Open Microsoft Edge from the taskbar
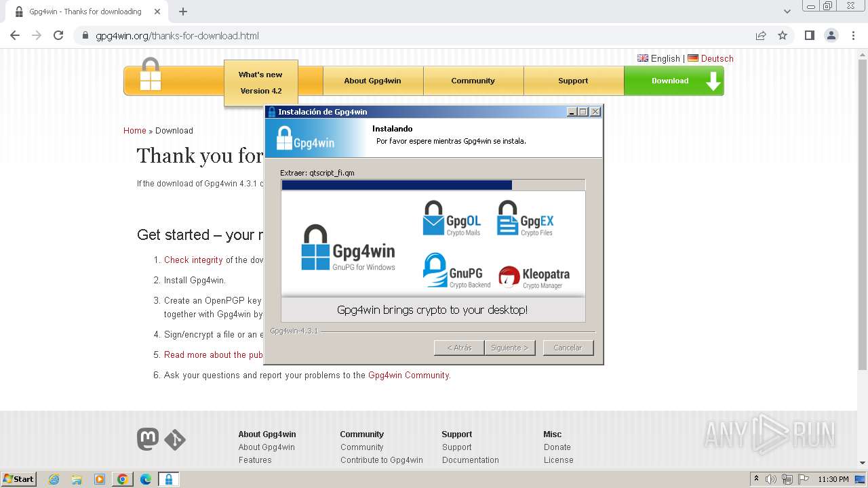The width and height of the screenshot is (868, 488). pos(145,479)
